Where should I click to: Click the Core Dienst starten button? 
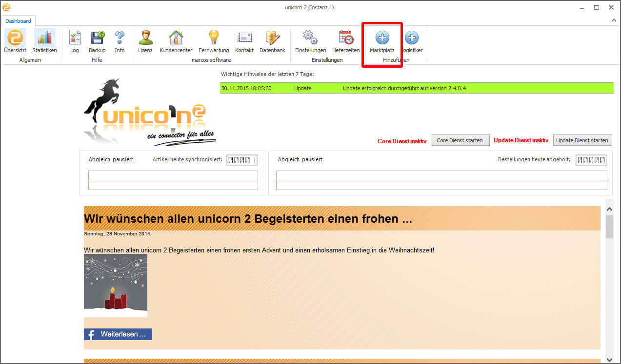coord(460,140)
